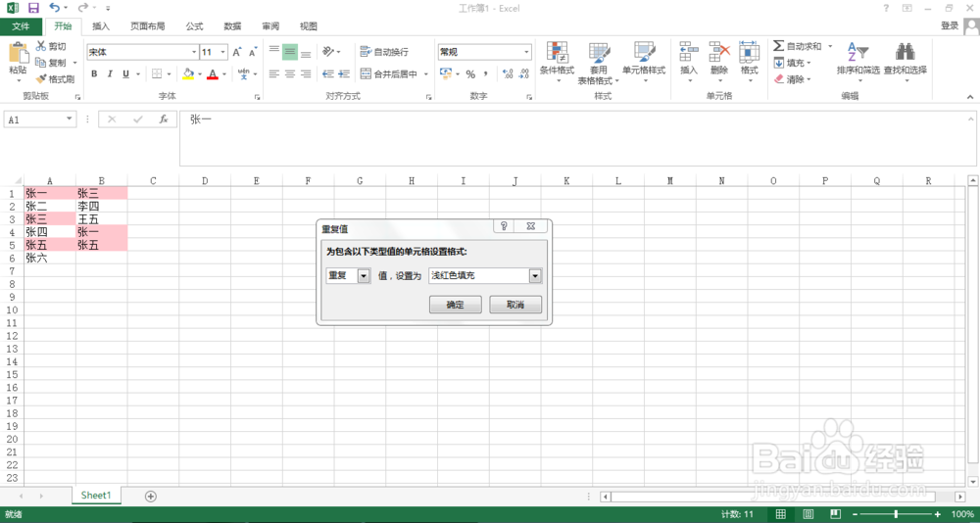Switch to the Data (数据) tab
The image size is (980, 523).
click(x=232, y=26)
